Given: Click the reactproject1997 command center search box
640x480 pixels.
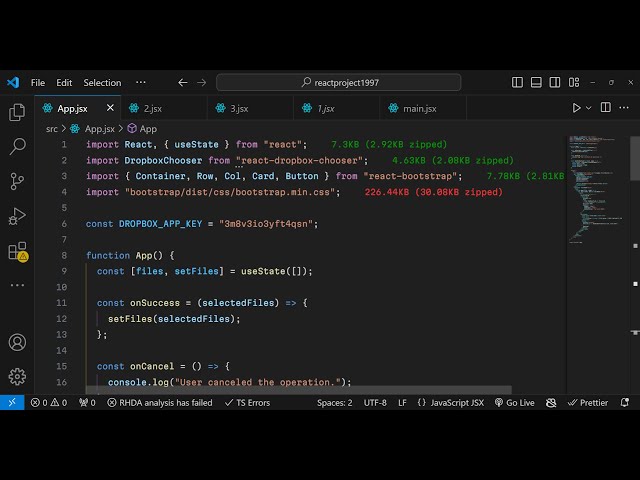Looking at the screenshot, I should (x=340, y=83).
